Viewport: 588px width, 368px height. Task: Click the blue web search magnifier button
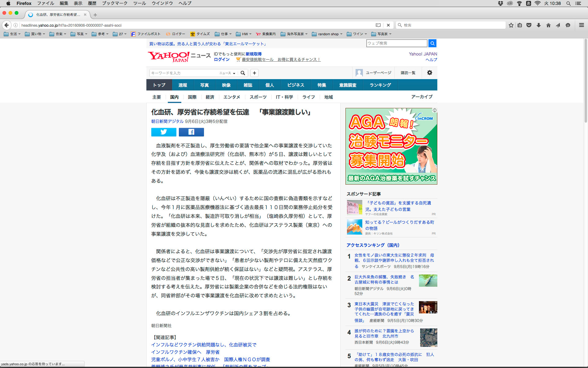[x=432, y=43]
